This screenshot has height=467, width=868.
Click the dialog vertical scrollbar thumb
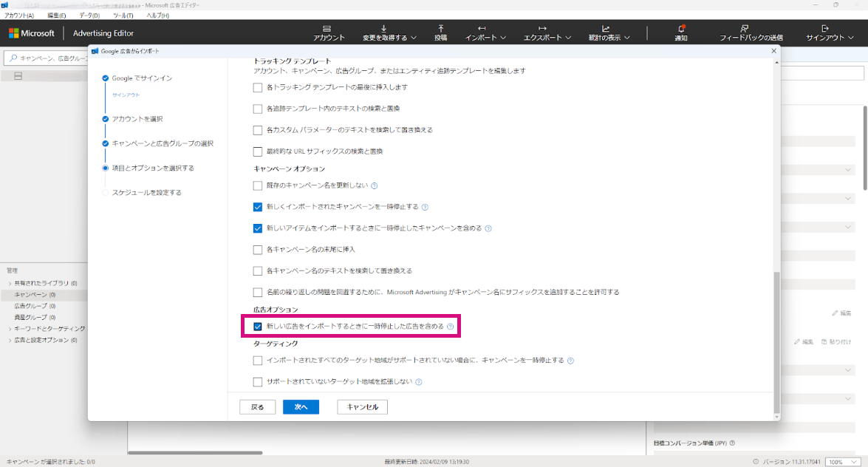pos(776,341)
